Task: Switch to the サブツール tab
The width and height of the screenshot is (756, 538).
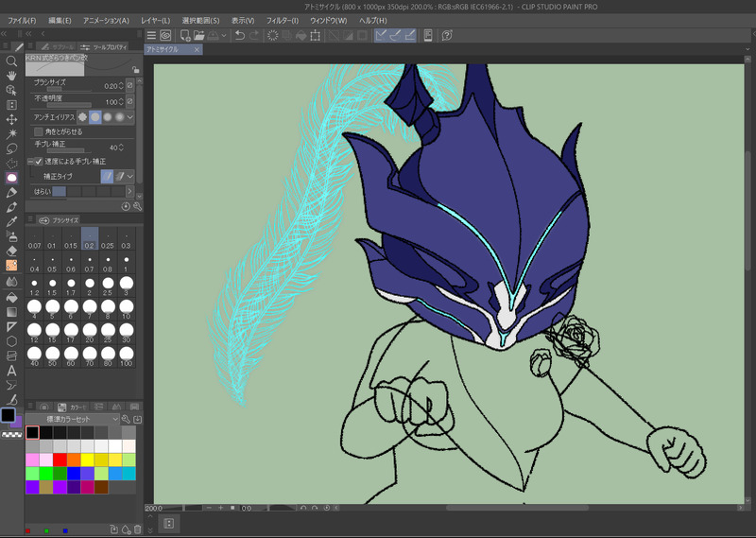Action: pyautogui.click(x=58, y=47)
